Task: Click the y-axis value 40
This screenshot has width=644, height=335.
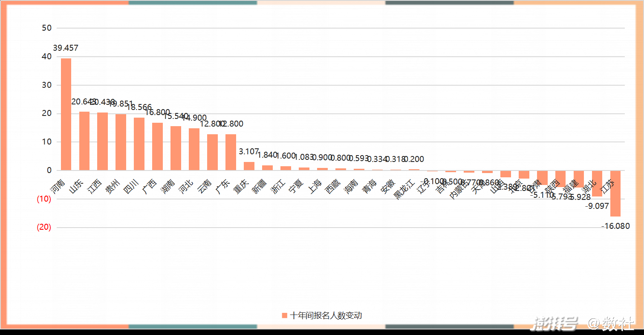Action: (47, 57)
